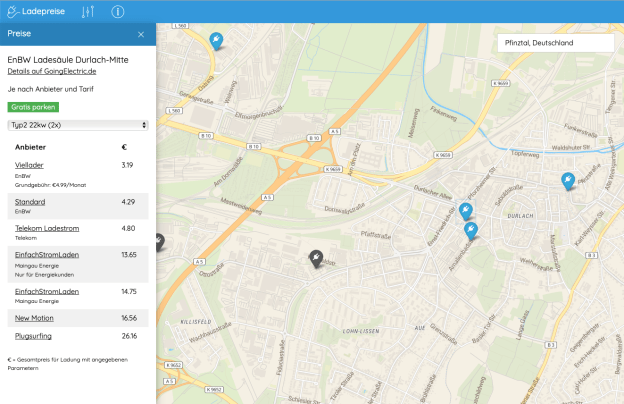The image size is (624, 404).
Task: Open the Vielfahrer tariff link
Action: click(29, 164)
